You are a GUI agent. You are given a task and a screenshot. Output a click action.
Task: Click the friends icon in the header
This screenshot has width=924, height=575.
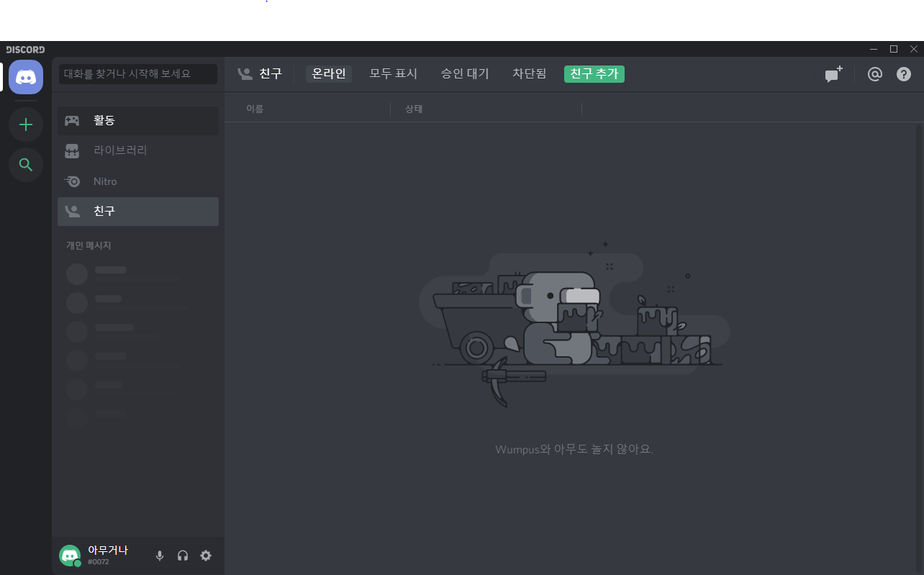pos(245,73)
